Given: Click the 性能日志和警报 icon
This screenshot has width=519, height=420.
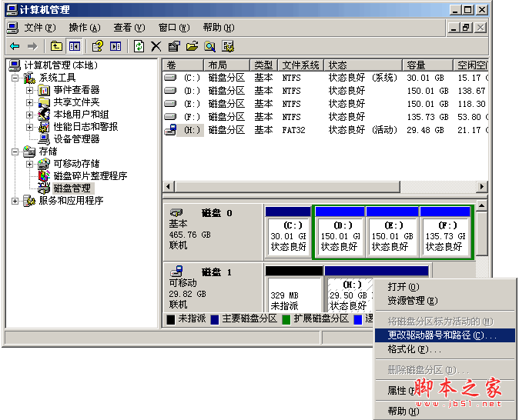Looking at the screenshot, I should click(44, 127).
